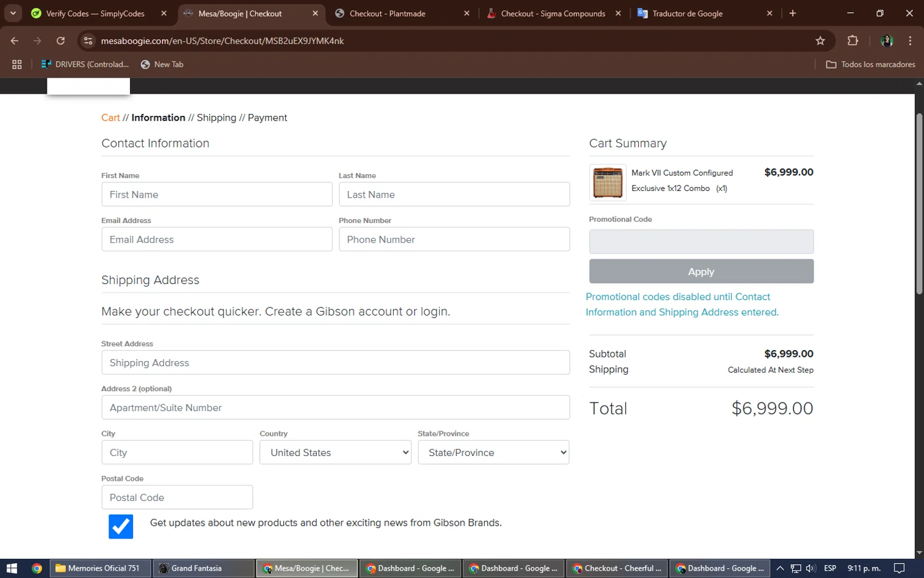924x578 pixels.
Task: Open Checkout - Cheerful taskbar window
Action: click(617, 568)
